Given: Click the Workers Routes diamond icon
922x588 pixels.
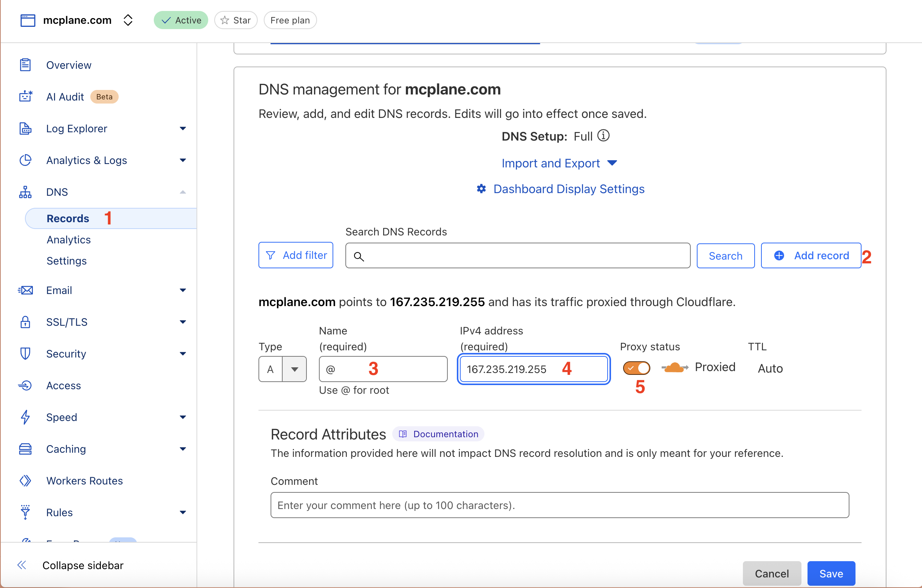Looking at the screenshot, I should [x=25, y=481].
